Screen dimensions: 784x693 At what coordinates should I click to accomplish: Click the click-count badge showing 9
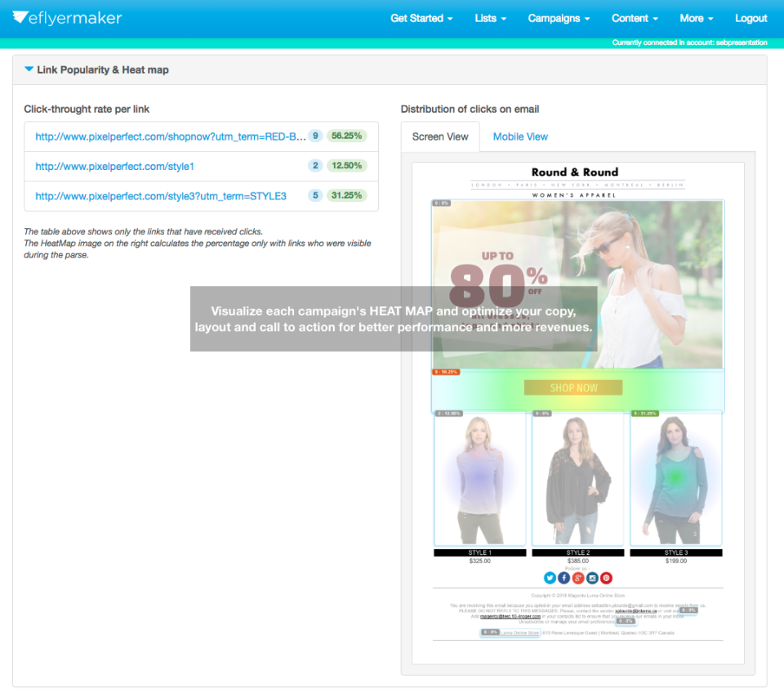tap(315, 136)
